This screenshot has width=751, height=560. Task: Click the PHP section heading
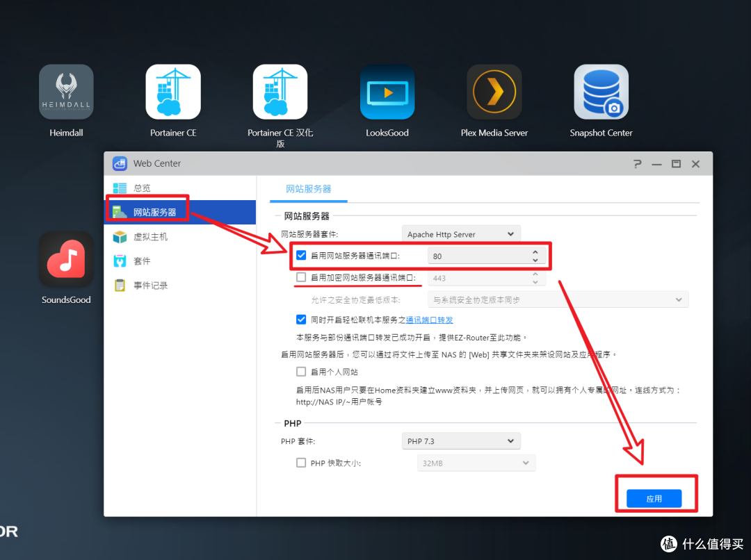coord(293,423)
